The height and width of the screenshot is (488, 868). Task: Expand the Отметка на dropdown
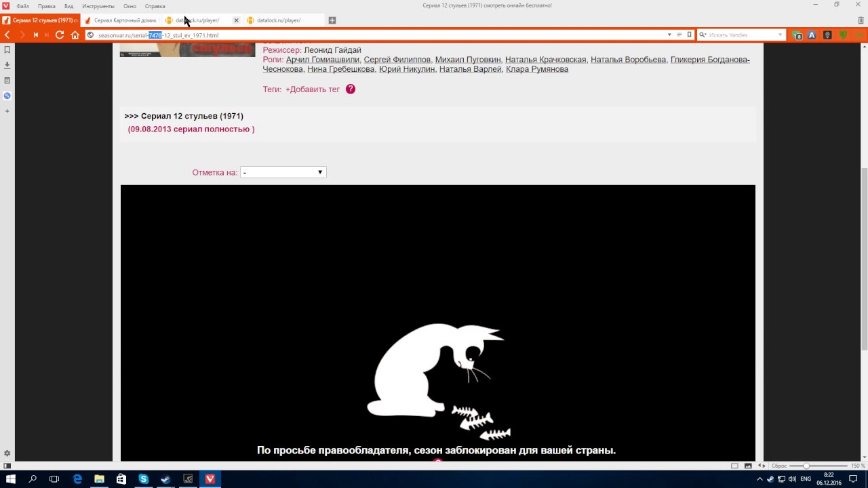pos(283,172)
